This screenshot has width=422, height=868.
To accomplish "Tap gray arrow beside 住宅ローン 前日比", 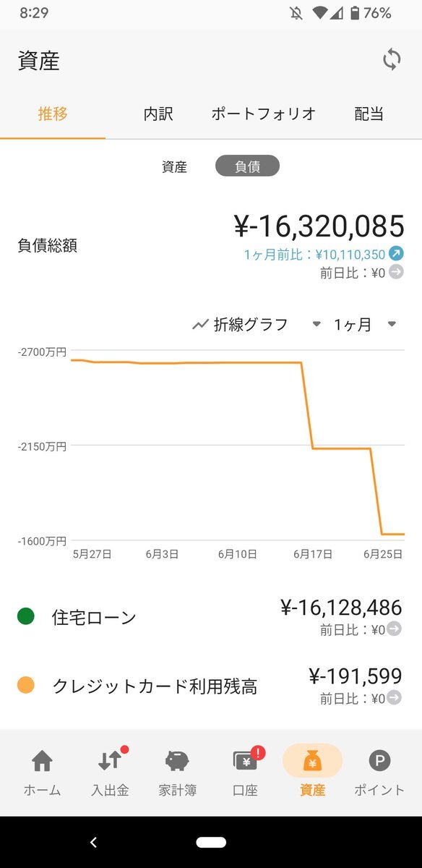I will click(395, 629).
